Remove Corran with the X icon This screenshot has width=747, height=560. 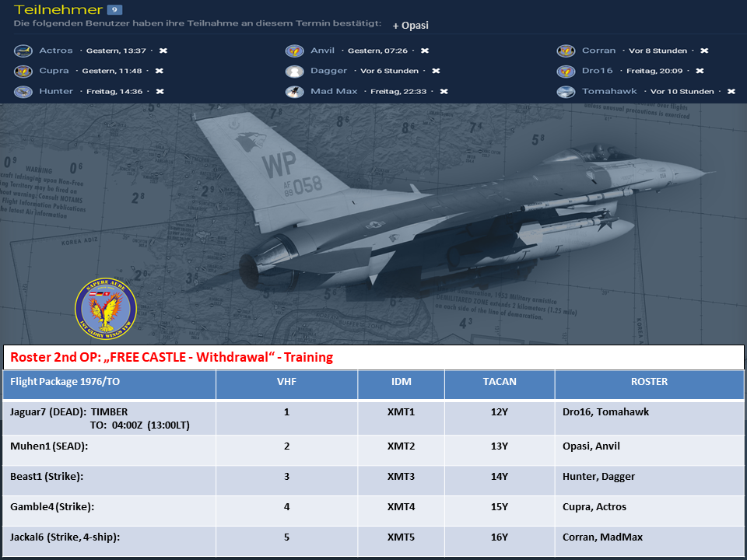pos(705,51)
